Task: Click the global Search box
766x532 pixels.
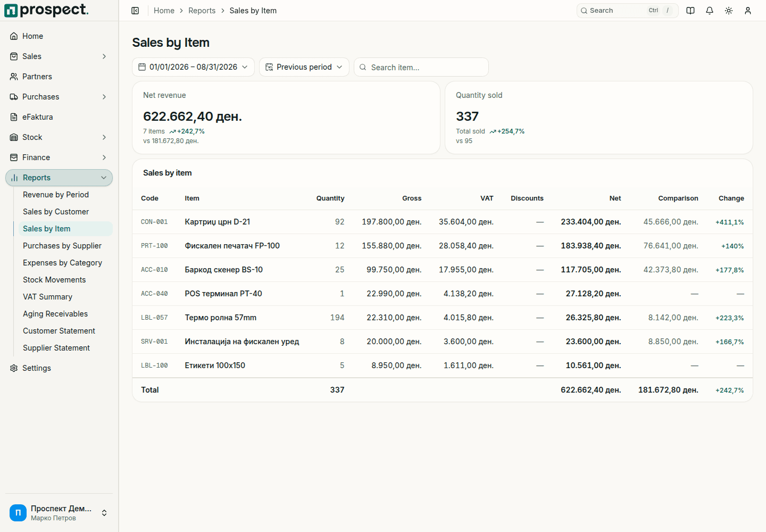Action: (x=627, y=11)
